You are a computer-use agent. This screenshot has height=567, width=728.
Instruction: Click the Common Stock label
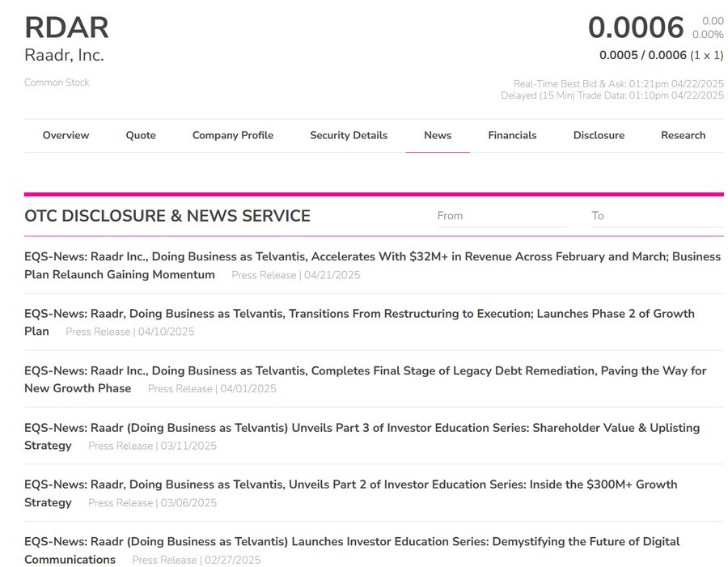57,83
